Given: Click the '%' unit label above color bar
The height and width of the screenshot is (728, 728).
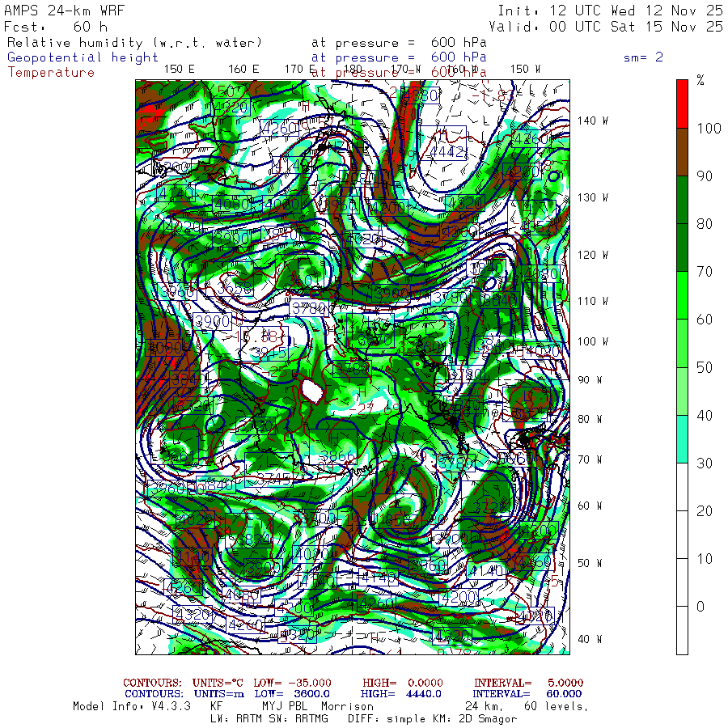Looking at the screenshot, I should tap(700, 80).
